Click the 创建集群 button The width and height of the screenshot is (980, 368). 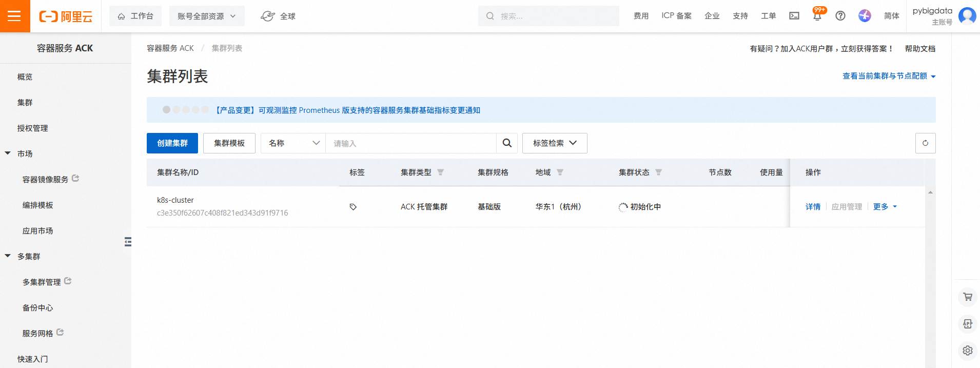[172, 143]
